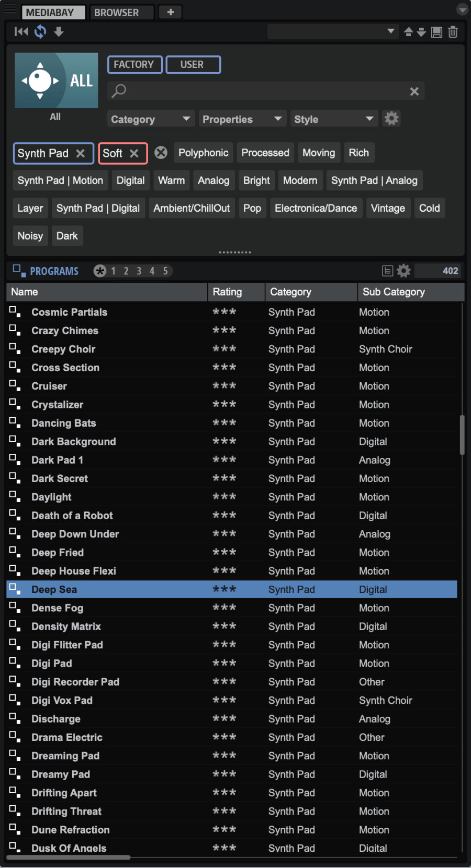The width and height of the screenshot is (471, 868).
Task: Clear all selected tags with circled X
Action: tap(161, 153)
